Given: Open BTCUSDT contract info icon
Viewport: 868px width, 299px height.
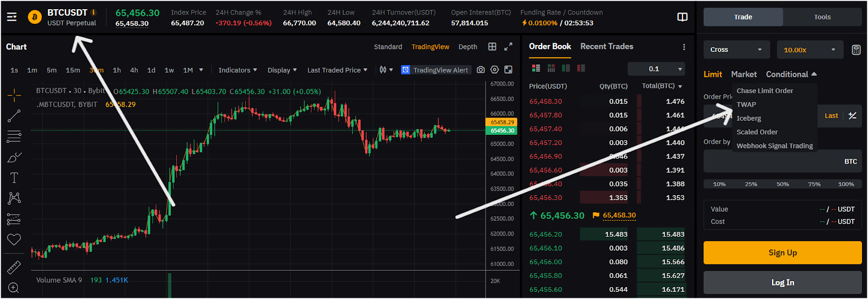Looking at the screenshot, I should tap(93, 12).
